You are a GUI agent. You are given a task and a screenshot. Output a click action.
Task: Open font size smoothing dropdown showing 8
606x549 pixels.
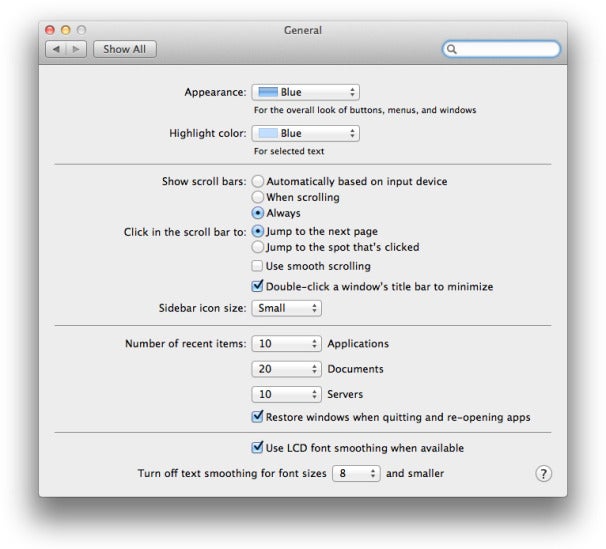(x=356, y=473)
